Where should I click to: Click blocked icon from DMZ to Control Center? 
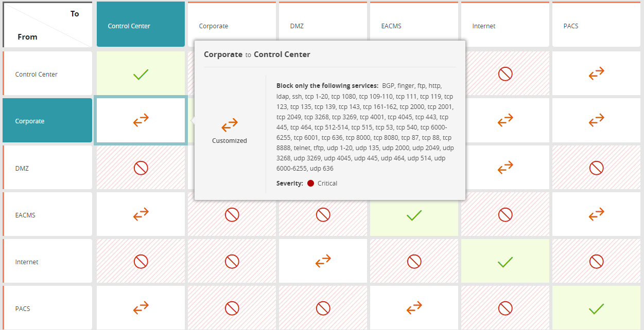click(141, 168)
